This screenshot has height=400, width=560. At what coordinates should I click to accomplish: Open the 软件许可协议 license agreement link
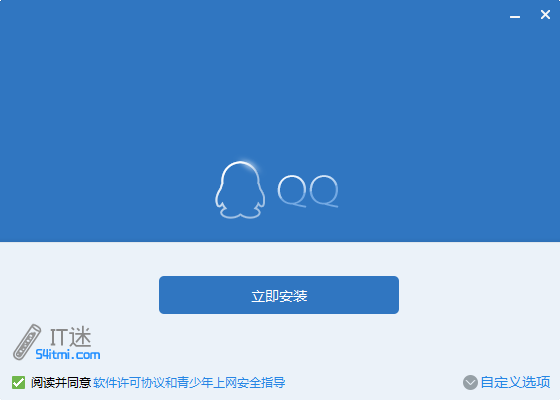point(129,382)
